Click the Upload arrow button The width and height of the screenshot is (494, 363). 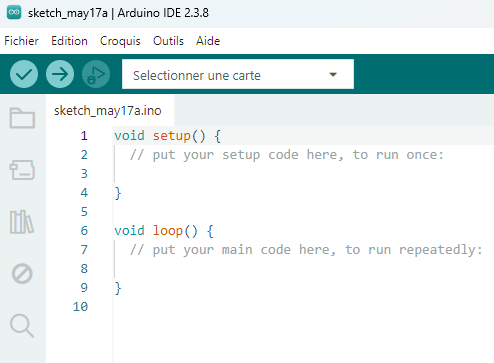60,74
